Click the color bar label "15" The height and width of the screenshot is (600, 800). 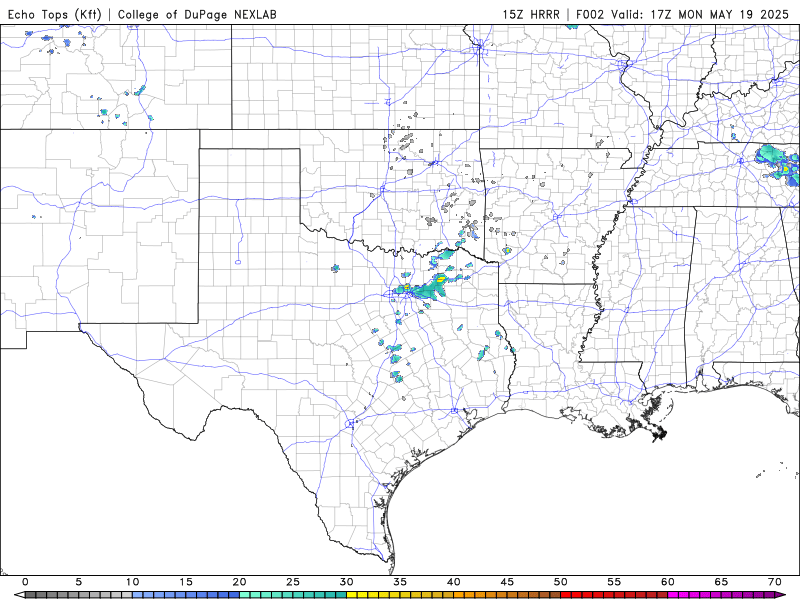pyautogui.click(x=186, y=582)
